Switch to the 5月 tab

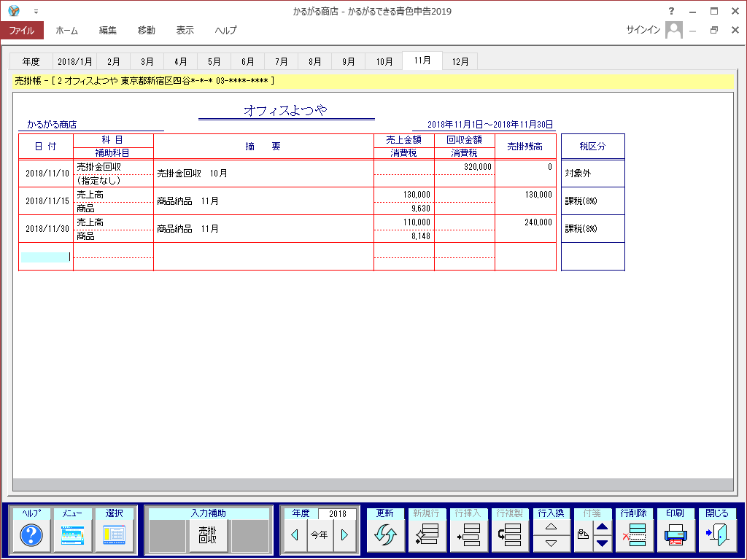tap(214, 61)
